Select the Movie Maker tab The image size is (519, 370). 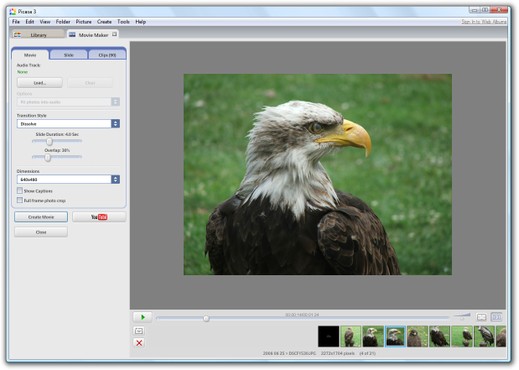[93, 34]
